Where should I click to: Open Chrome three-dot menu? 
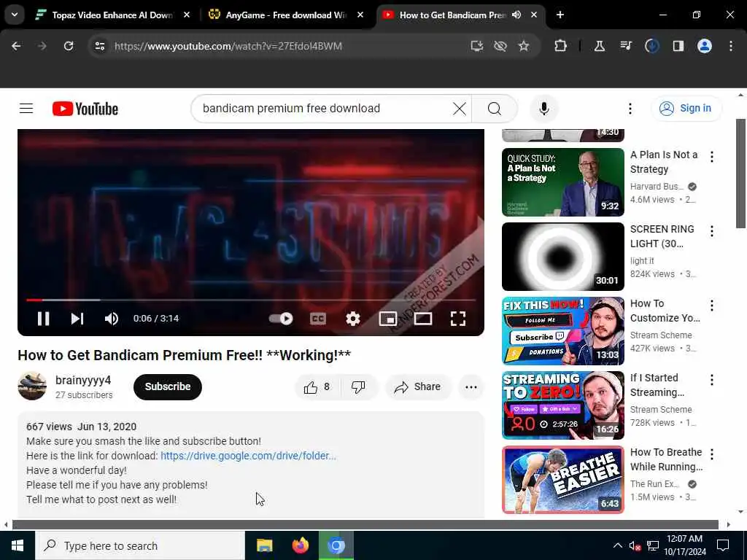pos(731,46)
